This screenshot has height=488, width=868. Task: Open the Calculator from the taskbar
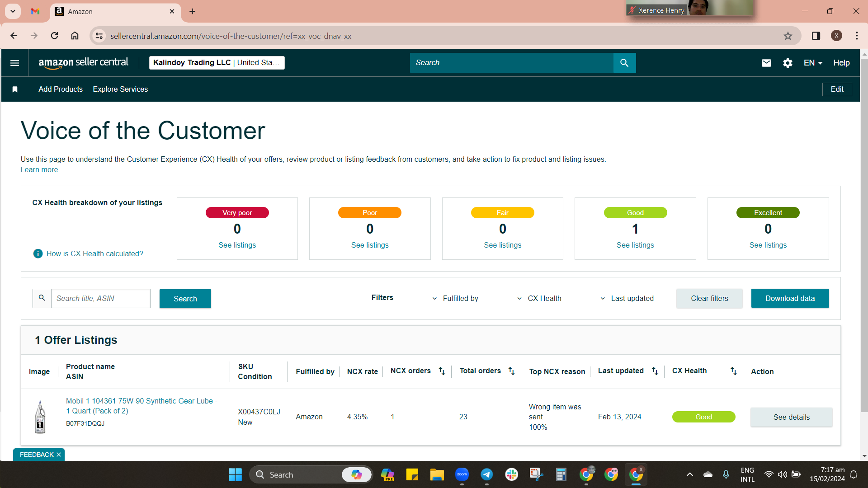[561, 474]
